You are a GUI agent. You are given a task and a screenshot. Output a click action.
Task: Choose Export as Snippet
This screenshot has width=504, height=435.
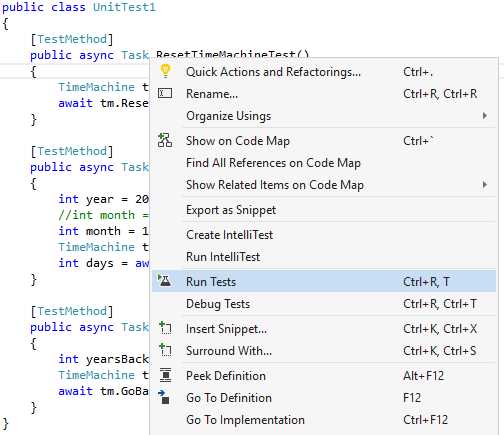324,210
